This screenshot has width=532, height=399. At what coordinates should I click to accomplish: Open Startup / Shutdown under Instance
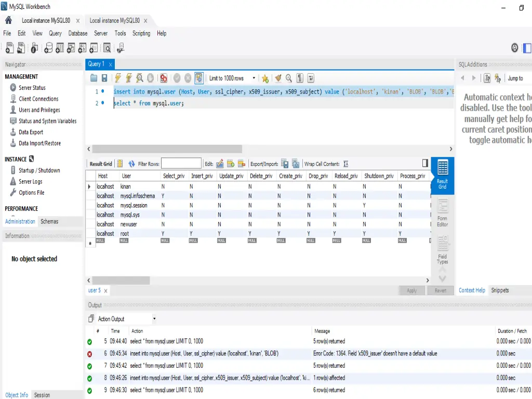[x=39, y=170]
